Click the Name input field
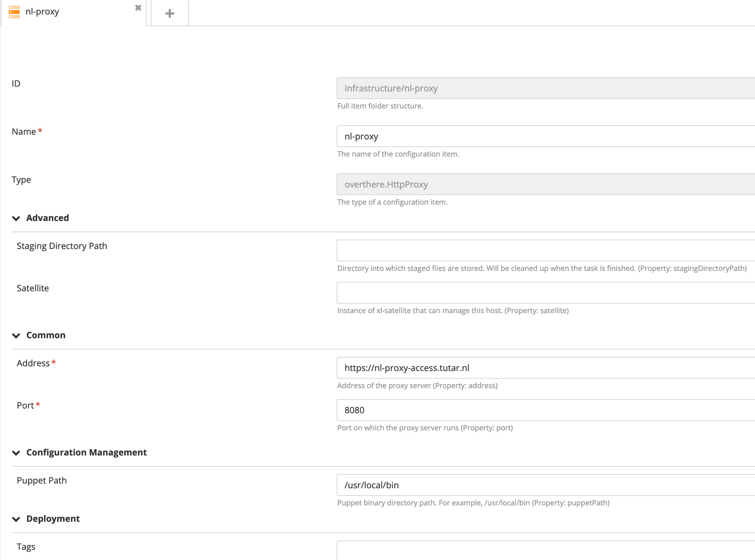Viewport: 755px width, 560px height. 545,136
